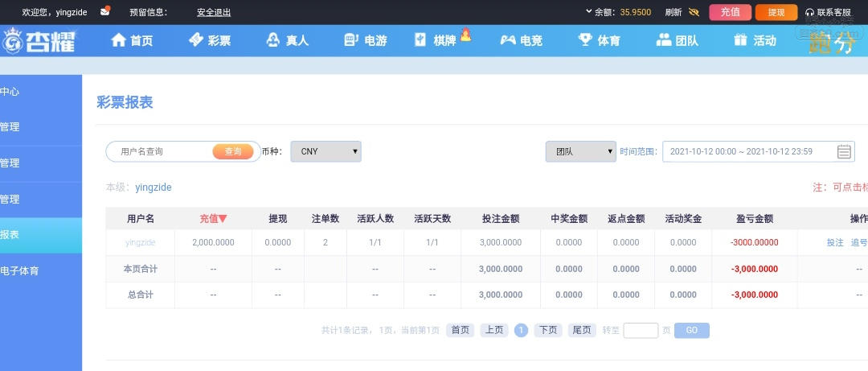
Task: Click the 杏耀 site logo
Action: click(x=39, y=40)
